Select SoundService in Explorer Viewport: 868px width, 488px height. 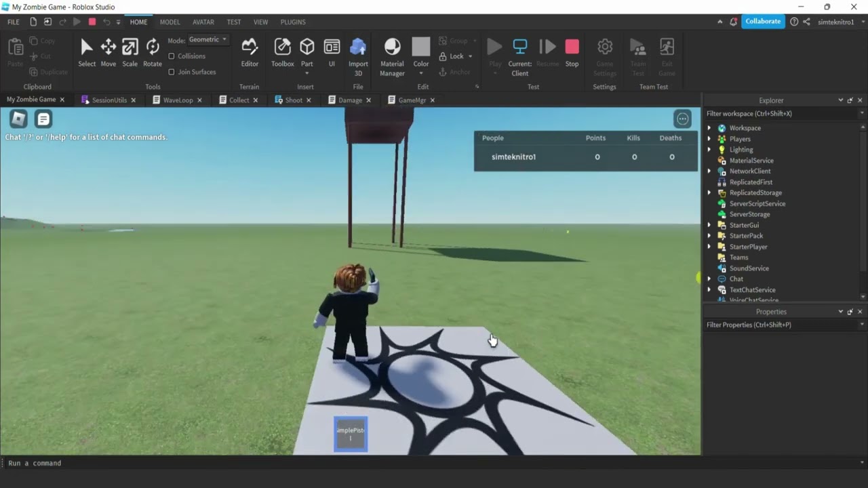[749, 268]
